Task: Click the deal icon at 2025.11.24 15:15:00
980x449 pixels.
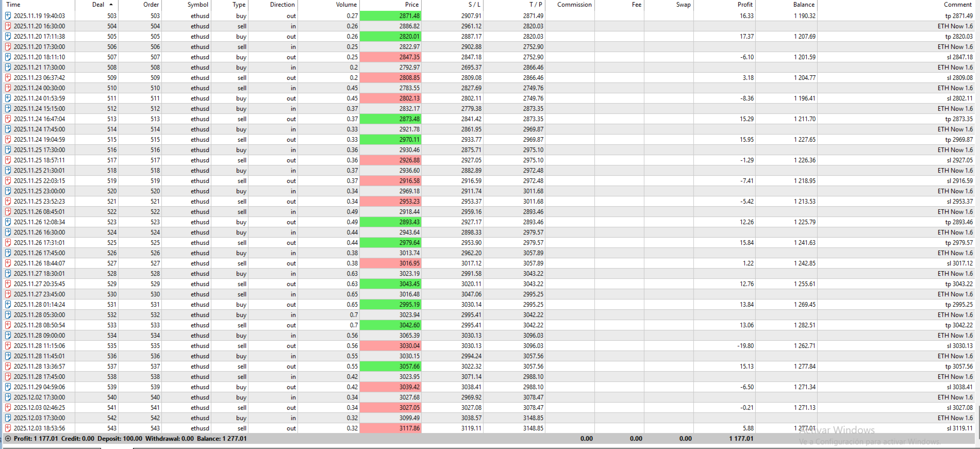Action: [x=8, y=109]
